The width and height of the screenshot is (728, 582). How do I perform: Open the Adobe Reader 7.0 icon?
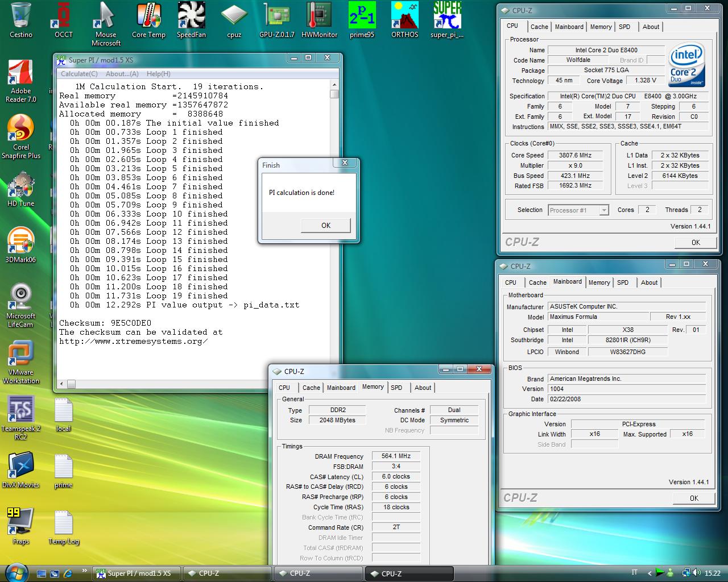point(21,81)
